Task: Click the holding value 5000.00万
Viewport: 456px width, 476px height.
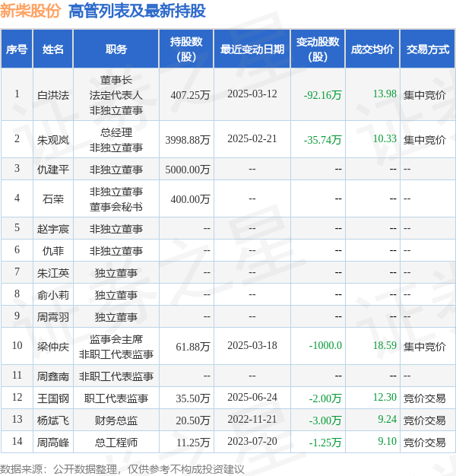Action: tap(188, 169)
